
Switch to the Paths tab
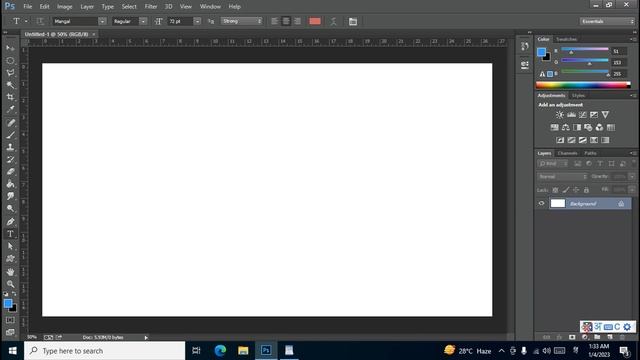click(x=590, y=153)
